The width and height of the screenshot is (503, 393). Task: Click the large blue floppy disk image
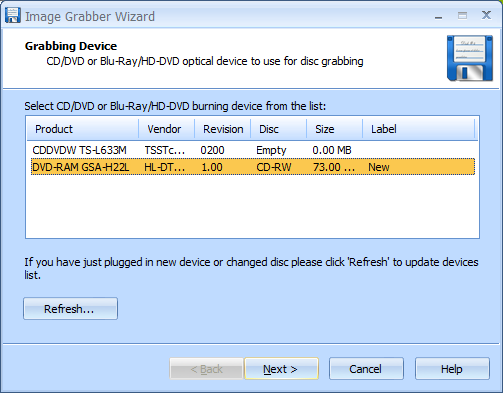click(470, 58)
